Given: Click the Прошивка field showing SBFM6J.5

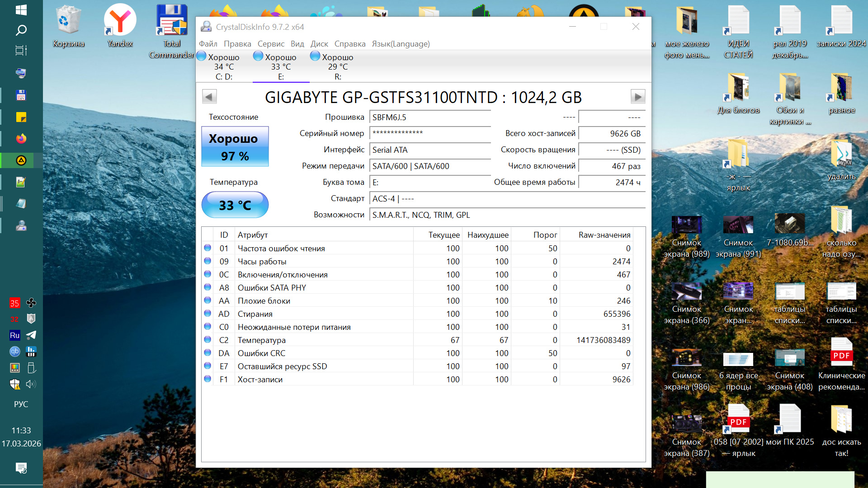Looking at the screenshot, I should [x=429, y=117].
